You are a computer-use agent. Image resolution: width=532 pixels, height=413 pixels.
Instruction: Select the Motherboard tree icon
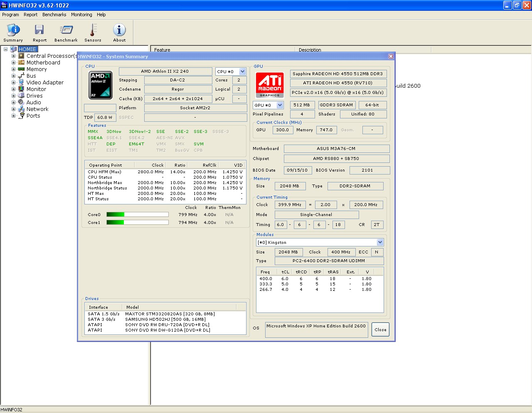[21, 63]
